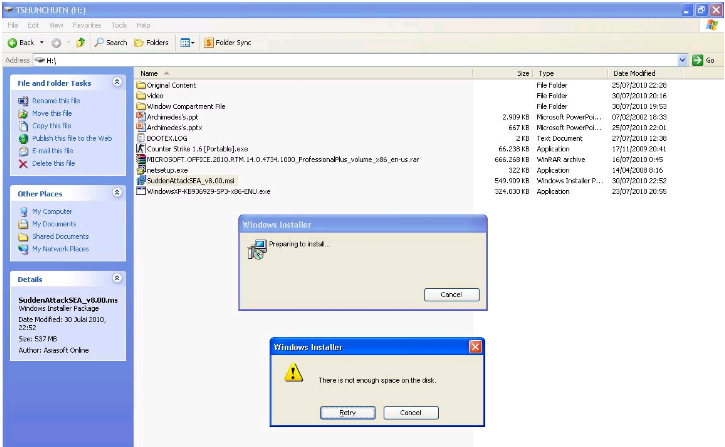Open the Views dropdown button
This screenshot has width=725, height=447.
[x=187, y=43]
